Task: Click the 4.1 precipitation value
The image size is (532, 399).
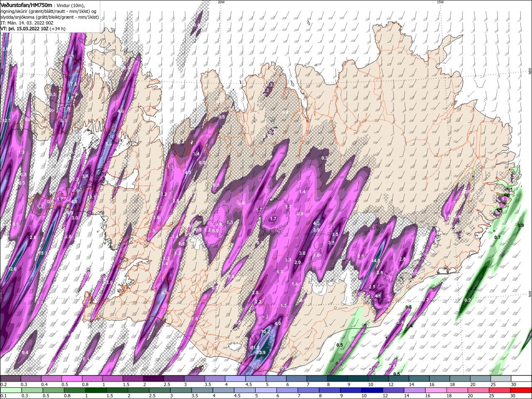Action: pos(378,296)
